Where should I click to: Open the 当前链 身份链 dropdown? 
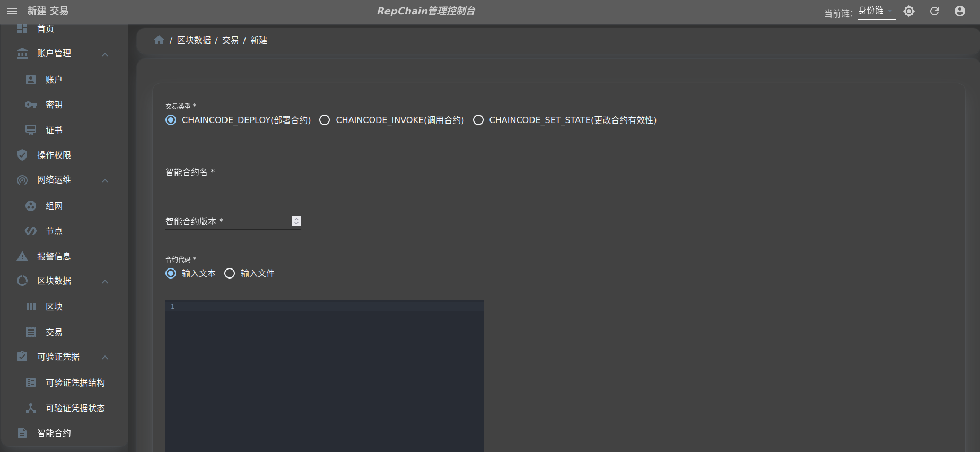pyautogui.click(x=877, y=11)
